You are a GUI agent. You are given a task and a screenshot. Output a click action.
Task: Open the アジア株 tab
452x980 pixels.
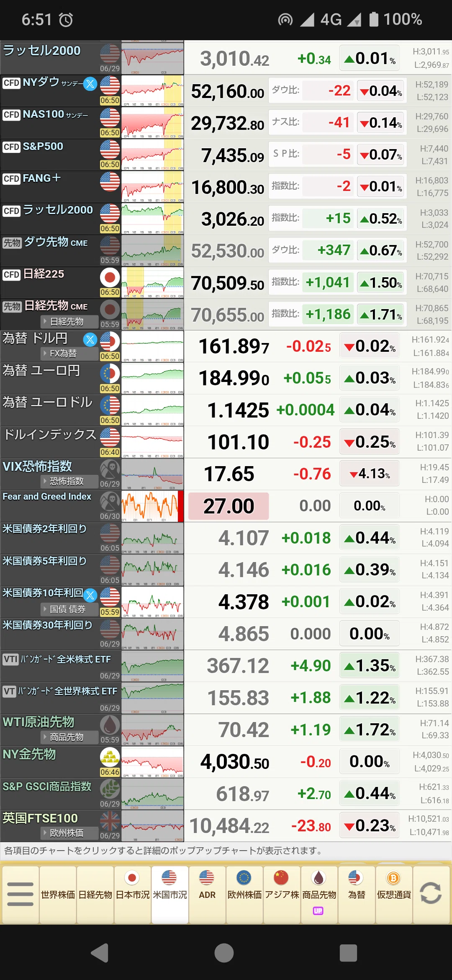click(282, 894)
